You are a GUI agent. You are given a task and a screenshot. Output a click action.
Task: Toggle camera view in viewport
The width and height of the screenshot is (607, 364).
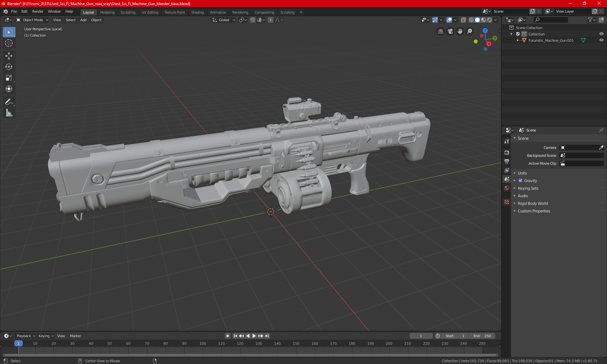tap(450, 31)
